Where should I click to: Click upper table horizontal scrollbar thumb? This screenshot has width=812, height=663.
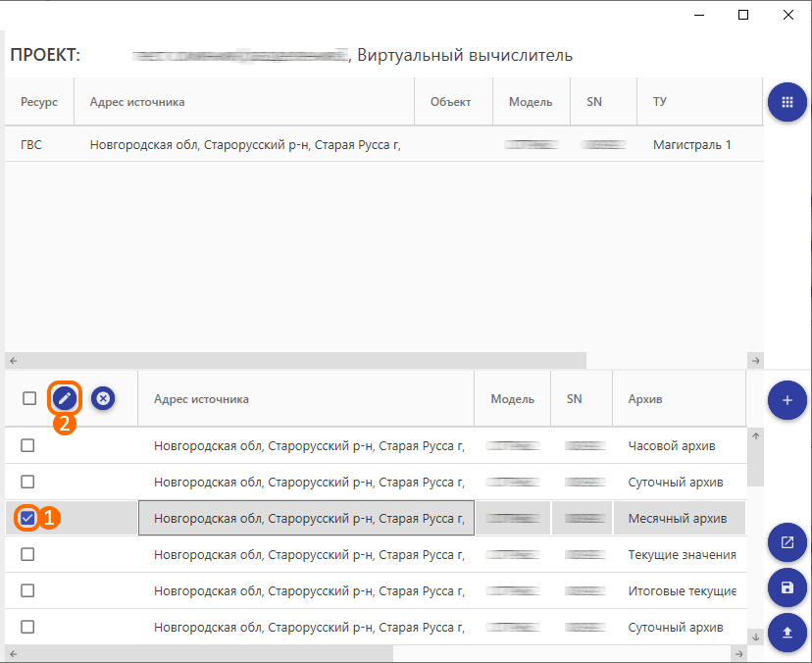[304, 361]
